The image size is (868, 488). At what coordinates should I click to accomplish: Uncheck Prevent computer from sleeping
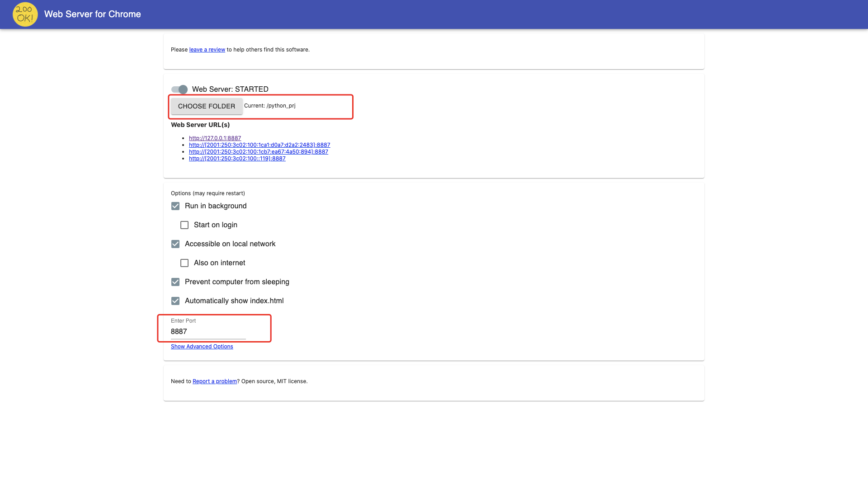175,282
